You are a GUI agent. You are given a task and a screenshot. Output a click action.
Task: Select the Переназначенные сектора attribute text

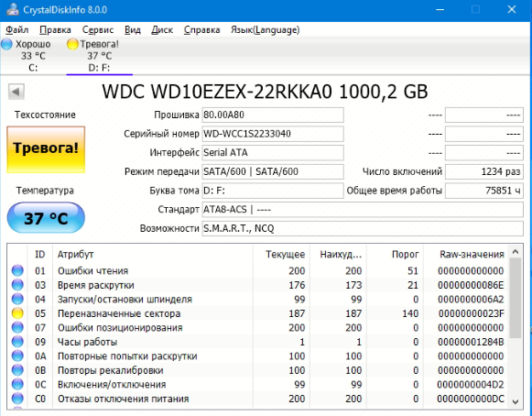119,313
